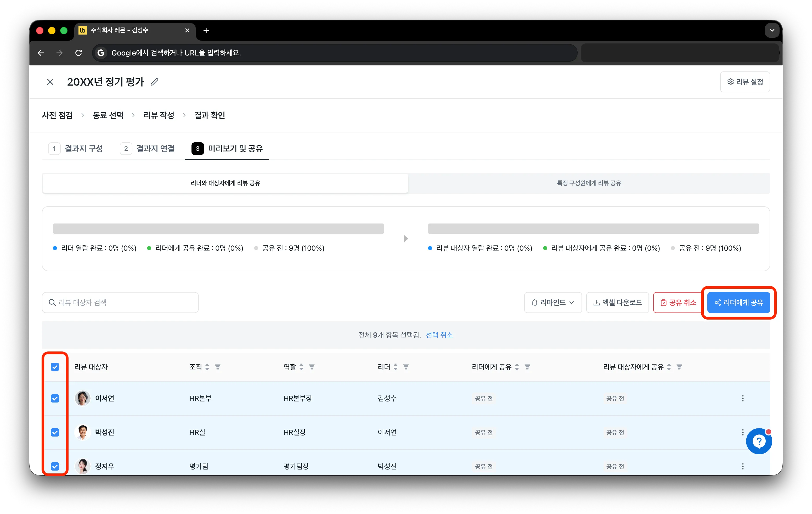The height and width of the screenshot is (514, 812).
Task: Click the pencil edit icon beside the review title
Action: pos(154,82)
